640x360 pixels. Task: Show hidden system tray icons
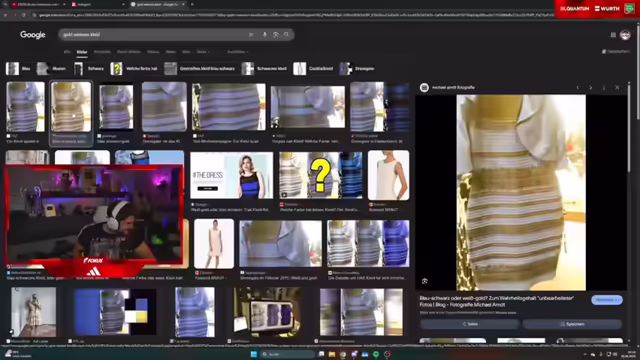tap(584, 354)
